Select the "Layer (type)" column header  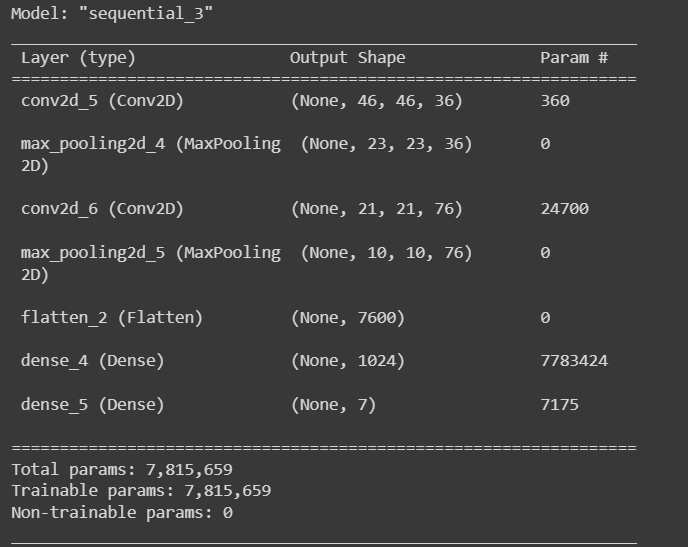point(79,58)
